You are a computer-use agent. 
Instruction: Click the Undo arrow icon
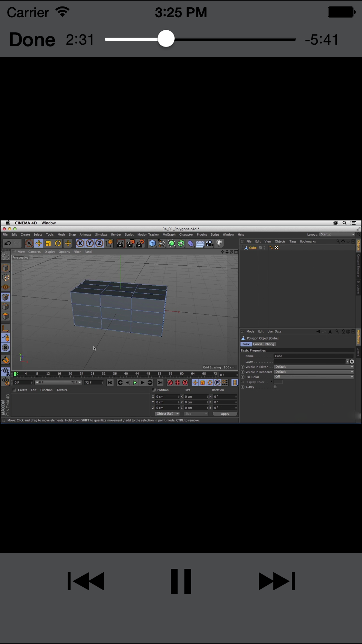(8, 243)
